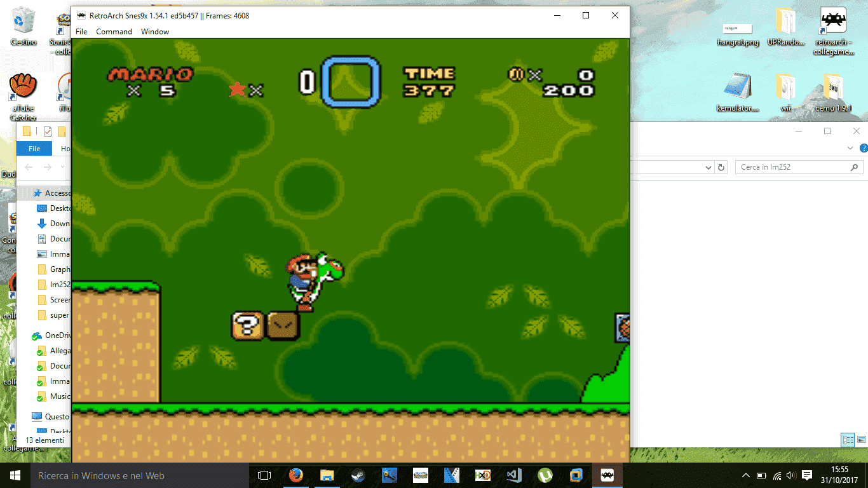Select OneDrive in the navigation pane
This screenshot has height=488, width=868.
pos(51,335)
